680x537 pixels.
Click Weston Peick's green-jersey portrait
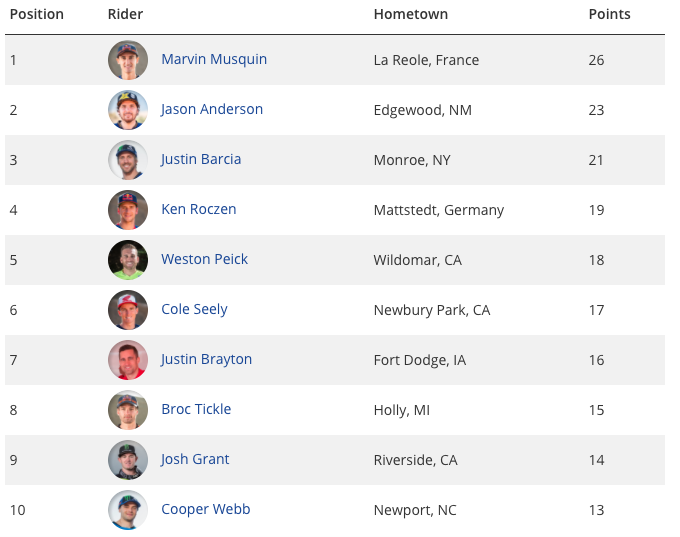coord(128,259)
